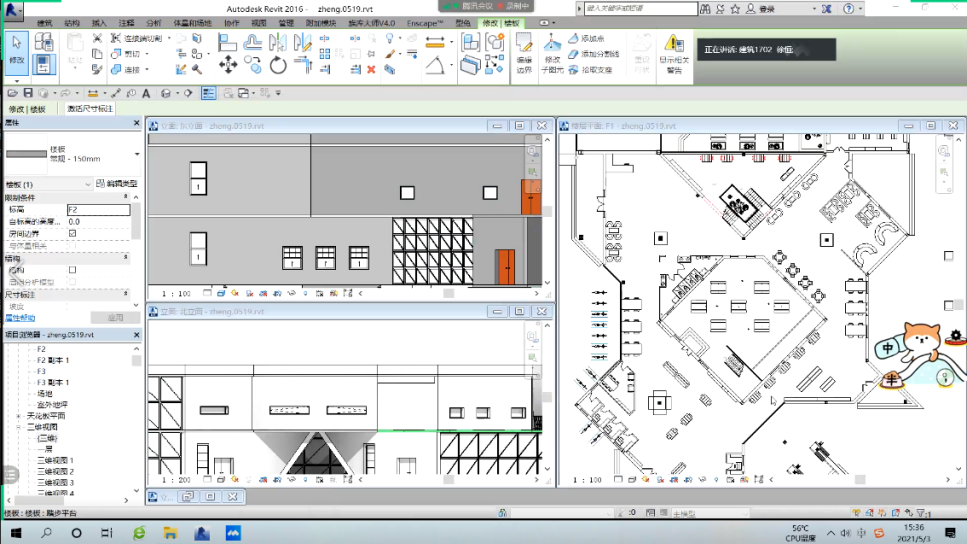Open the floor type selector dropdown arrow
967x544 pixels.
coord(135,154)
